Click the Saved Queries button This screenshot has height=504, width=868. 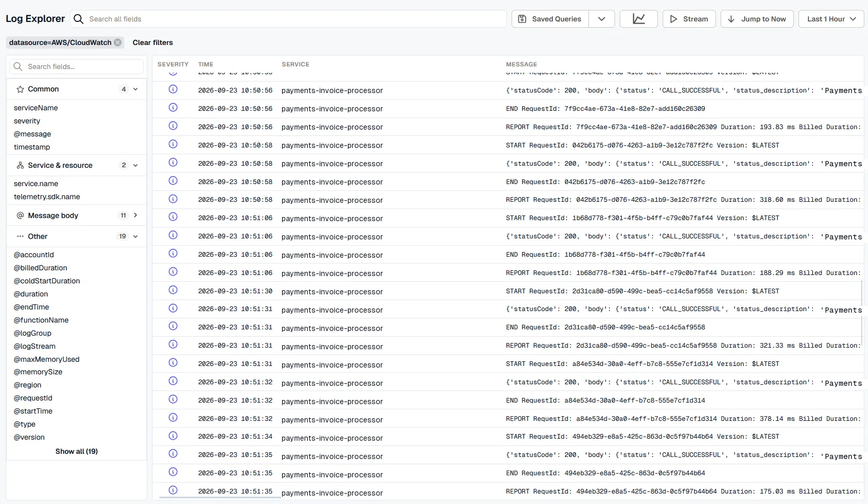pyautogui.click(x=550, y=19)
